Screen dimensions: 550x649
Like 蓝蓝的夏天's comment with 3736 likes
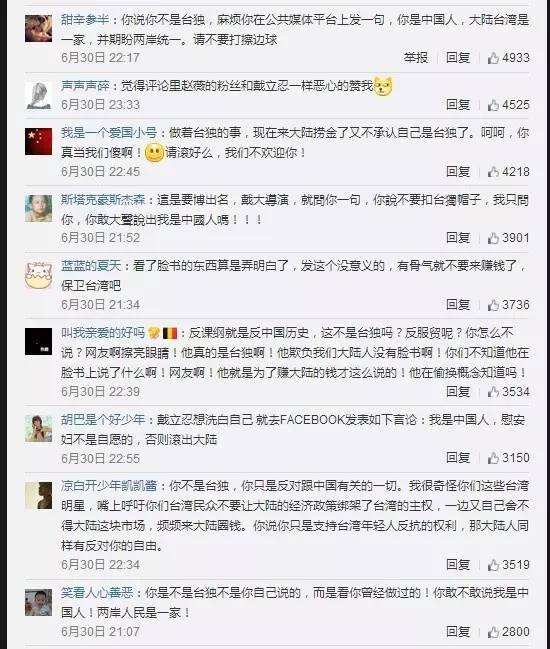(493, 305)
